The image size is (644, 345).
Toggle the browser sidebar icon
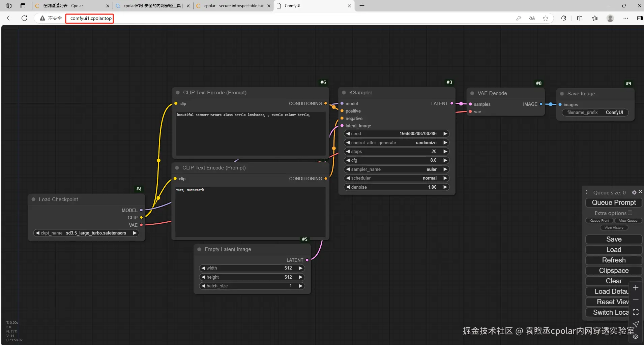point(640,18)
